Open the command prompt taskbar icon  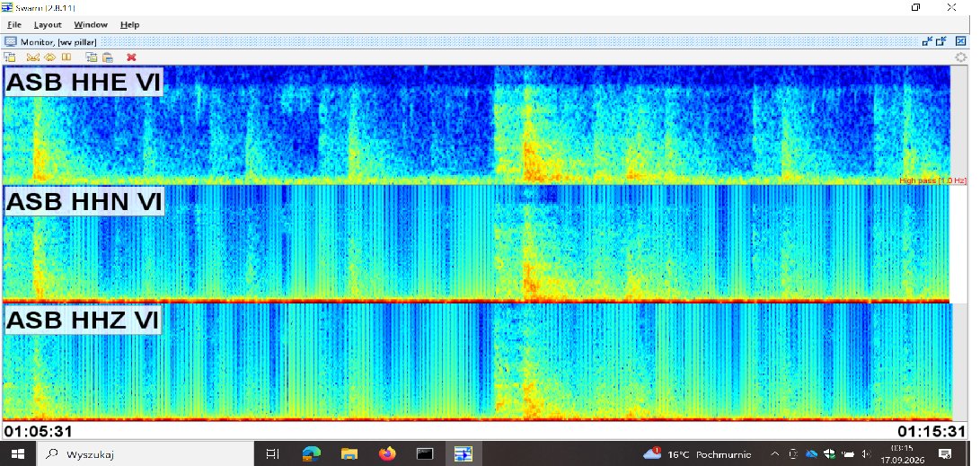coord(425,454)
